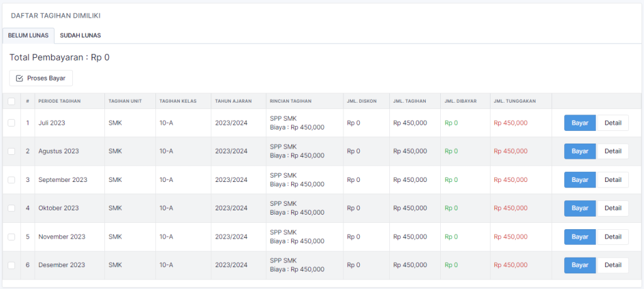Tick the September 2023 row checkbox
The height and width of the screenshot is (289, 644).
click(x=11, y=179)
